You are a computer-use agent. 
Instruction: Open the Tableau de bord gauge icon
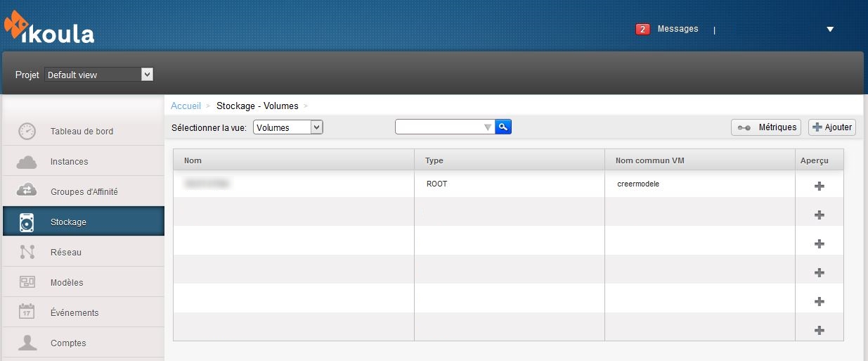(x=27, y=131)
